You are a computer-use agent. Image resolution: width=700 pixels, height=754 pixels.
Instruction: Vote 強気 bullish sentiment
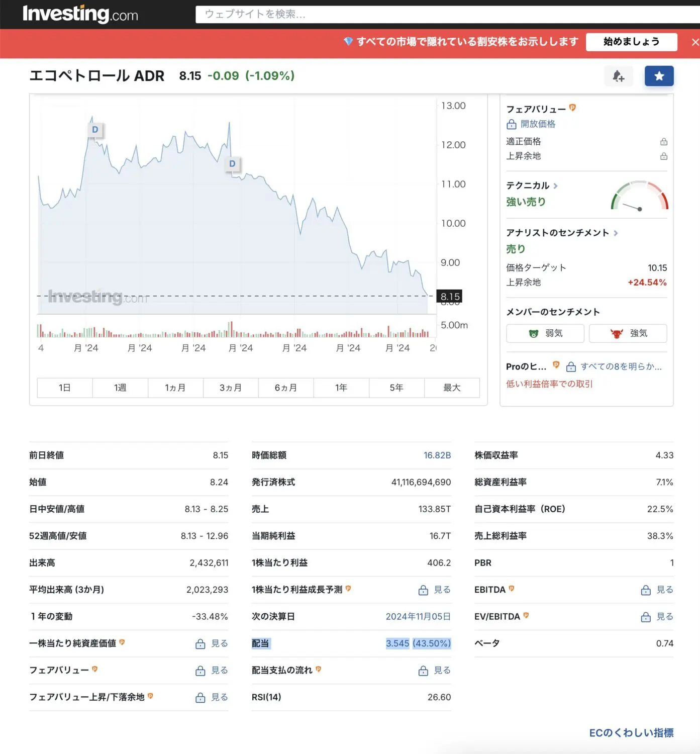[x=628, y=333]
